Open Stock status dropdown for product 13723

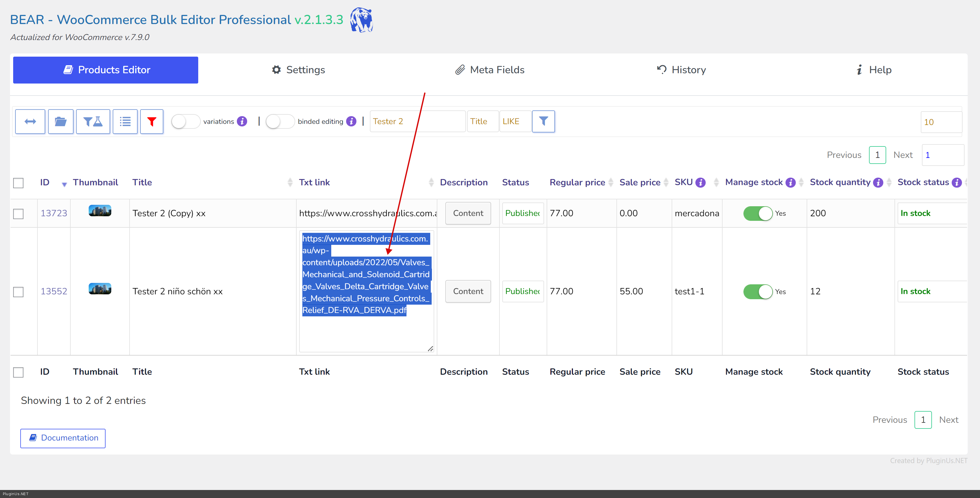click(931, 213)
